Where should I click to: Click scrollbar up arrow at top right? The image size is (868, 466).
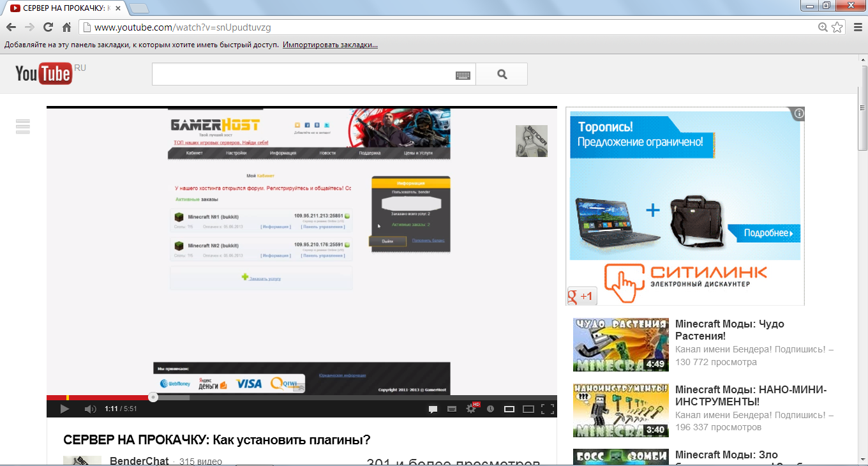click(862, 60)
